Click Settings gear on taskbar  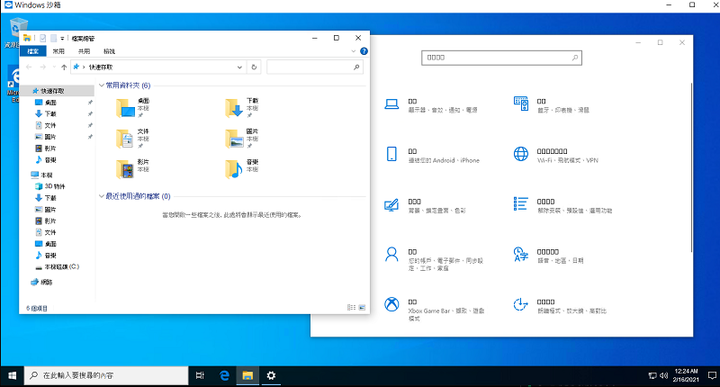click(x=271, y=376)
